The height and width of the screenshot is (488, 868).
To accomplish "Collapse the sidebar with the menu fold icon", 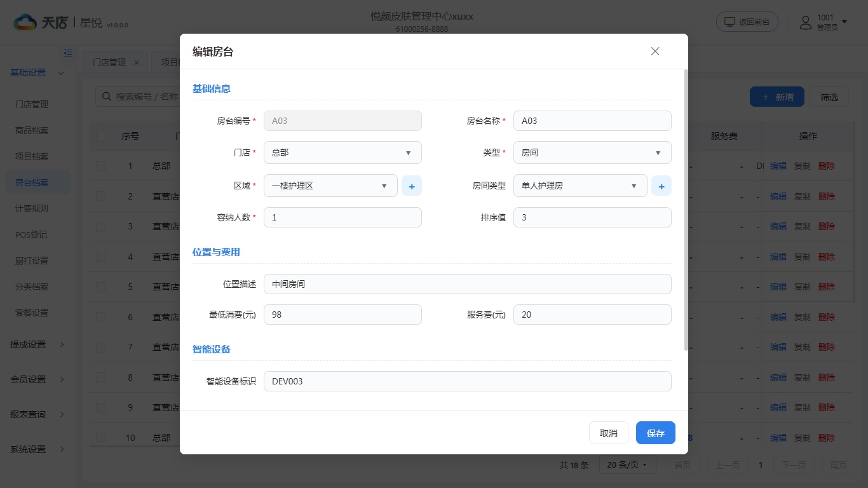I will click(x=68, y=53).
